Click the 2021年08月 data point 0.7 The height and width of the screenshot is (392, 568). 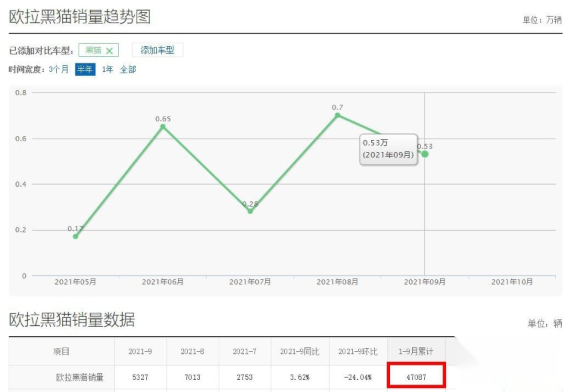[x=337, y=115]
